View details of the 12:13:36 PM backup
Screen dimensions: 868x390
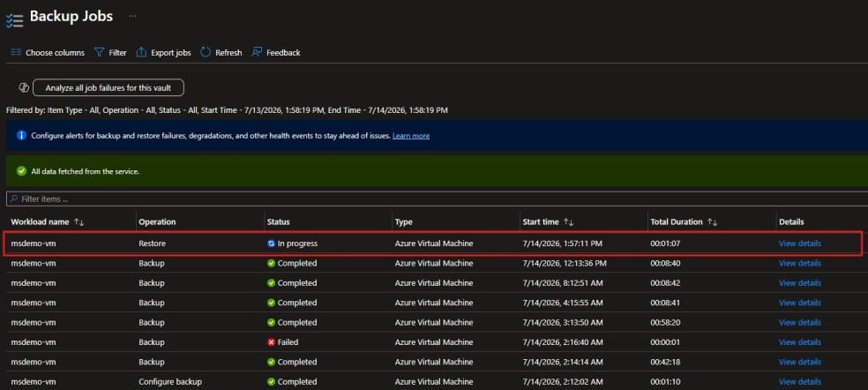coord(800,263)
